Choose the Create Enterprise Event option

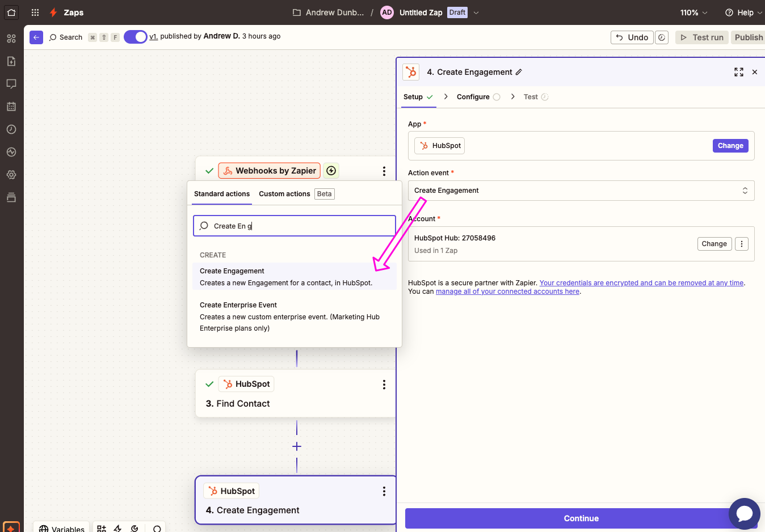point(295,316)
